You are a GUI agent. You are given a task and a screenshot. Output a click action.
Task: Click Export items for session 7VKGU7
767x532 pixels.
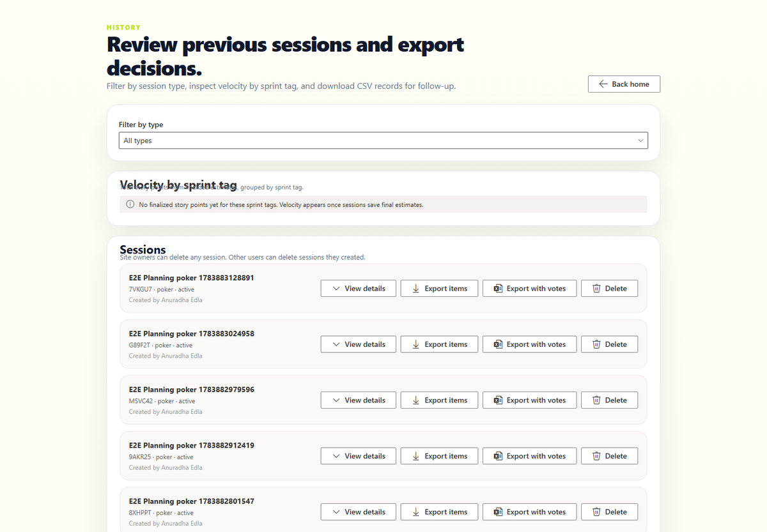pyautogui.click(x=439, y=289)
